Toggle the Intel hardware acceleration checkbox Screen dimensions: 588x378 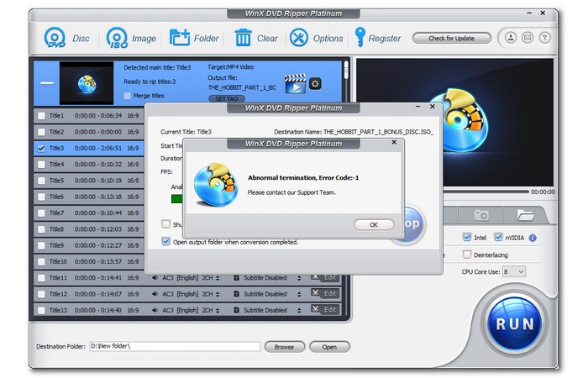tap(467, 238)
